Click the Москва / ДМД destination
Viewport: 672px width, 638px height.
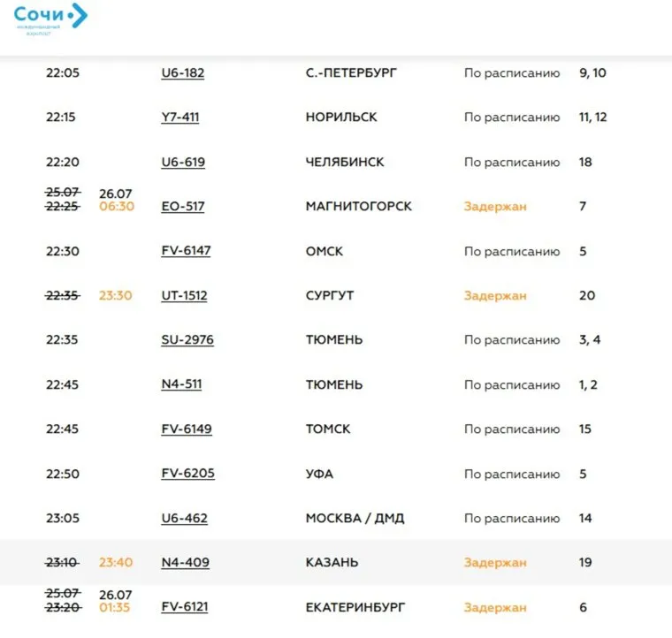click(355, 518)
